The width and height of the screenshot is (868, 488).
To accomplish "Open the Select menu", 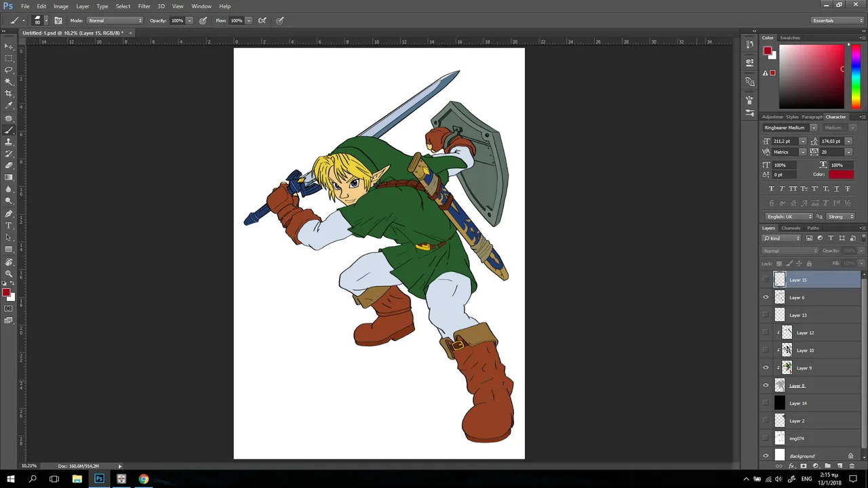I will [123, 6].
